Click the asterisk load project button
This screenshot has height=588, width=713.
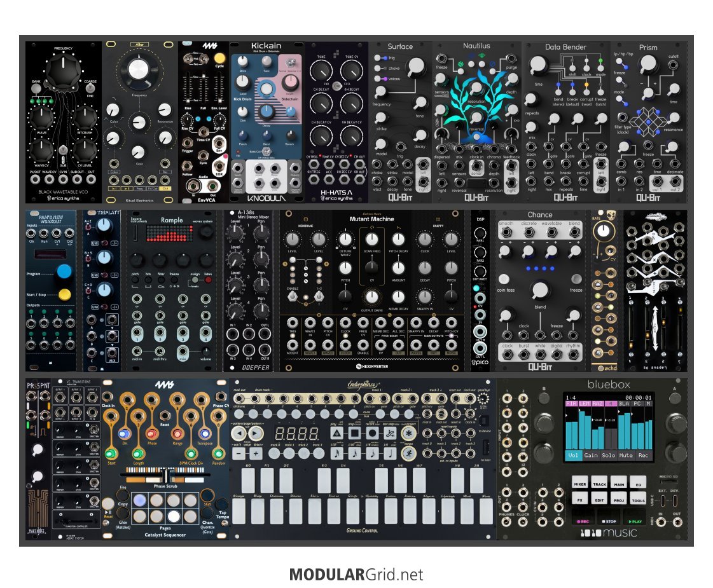point(409,433)
